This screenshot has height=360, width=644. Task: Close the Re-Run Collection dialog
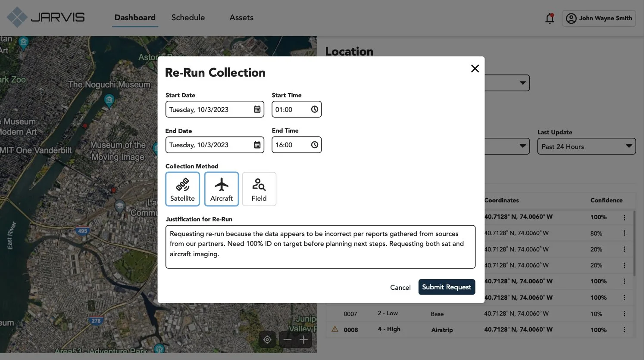coord(475,68)
